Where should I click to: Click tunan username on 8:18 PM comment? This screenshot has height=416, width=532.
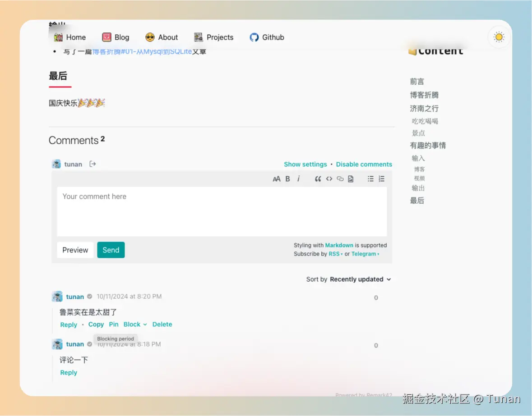(x=75, y=344)
